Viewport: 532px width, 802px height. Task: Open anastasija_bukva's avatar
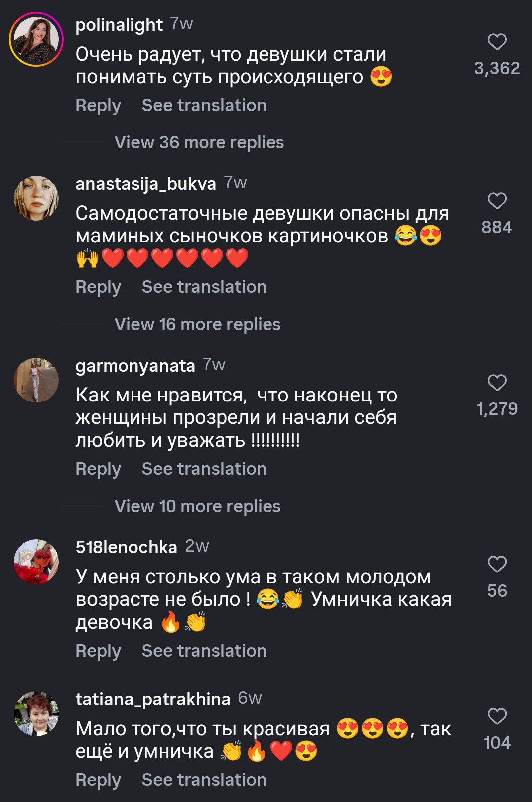36,198
